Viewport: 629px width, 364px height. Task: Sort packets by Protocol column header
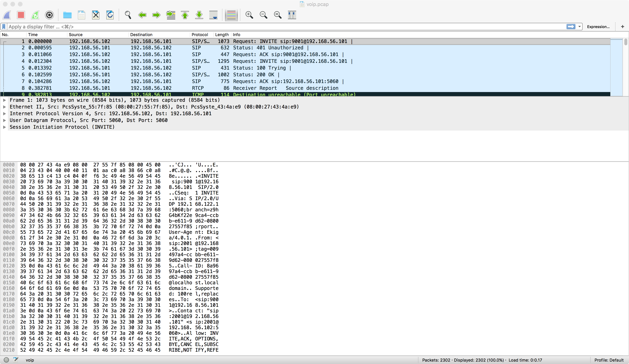click(200, 35)
